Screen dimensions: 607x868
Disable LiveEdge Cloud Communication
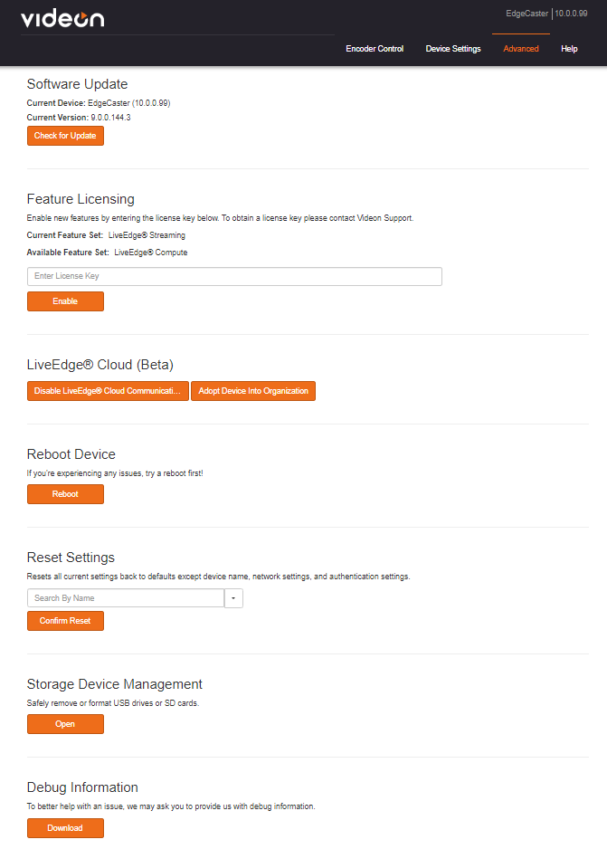[x=108, y=391]
